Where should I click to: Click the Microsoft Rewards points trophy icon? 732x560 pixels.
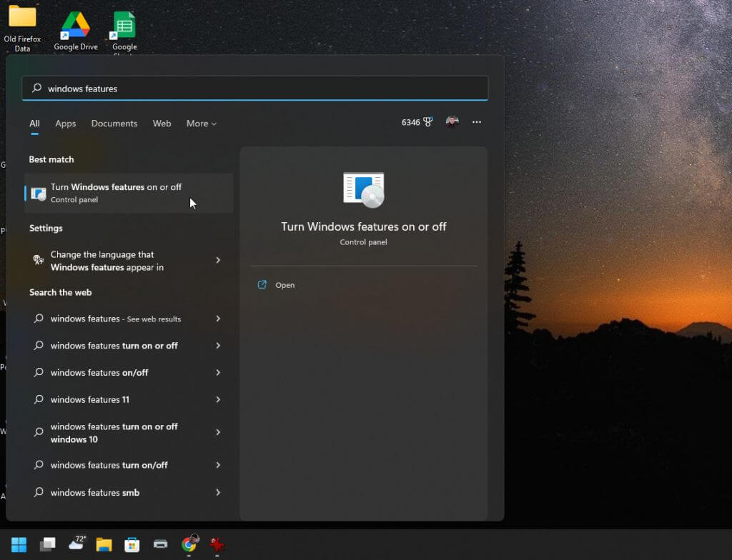tap(427, 122)
